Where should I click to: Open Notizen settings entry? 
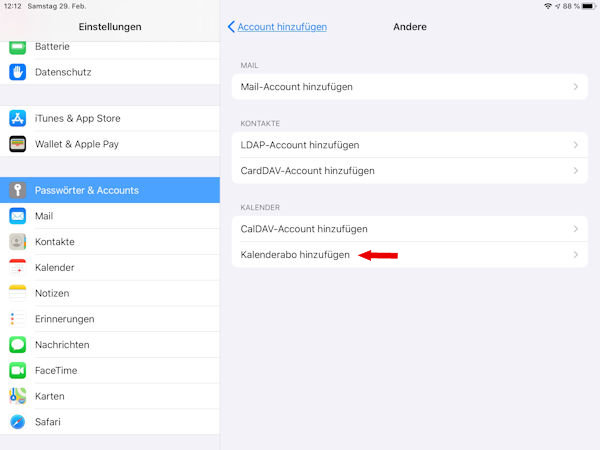tap(110, 293)
